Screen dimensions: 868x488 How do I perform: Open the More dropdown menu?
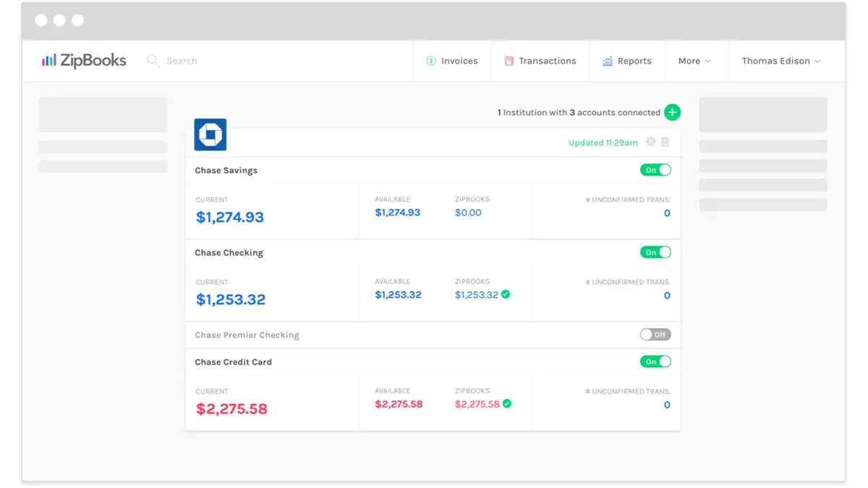[694, 61]
